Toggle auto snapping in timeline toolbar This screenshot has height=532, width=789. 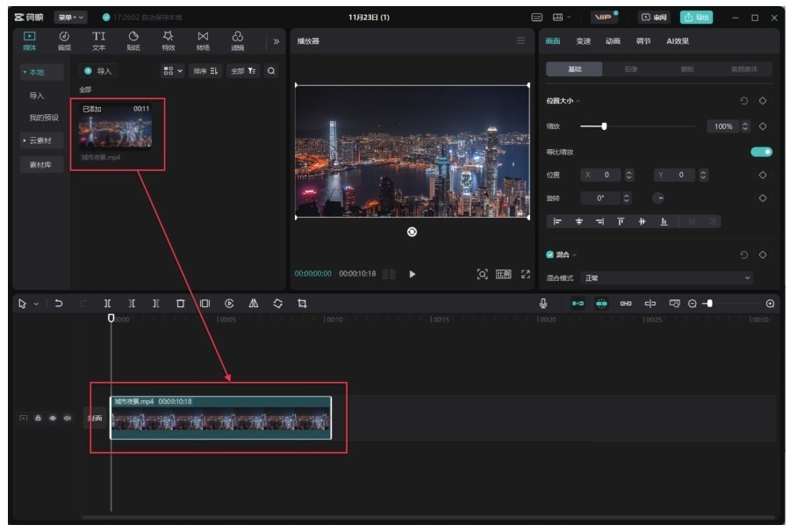[602, 304]
